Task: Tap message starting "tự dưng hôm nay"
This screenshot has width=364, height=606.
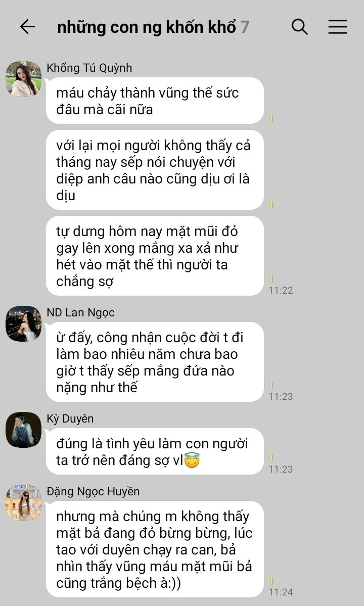Action: point(155,256)
